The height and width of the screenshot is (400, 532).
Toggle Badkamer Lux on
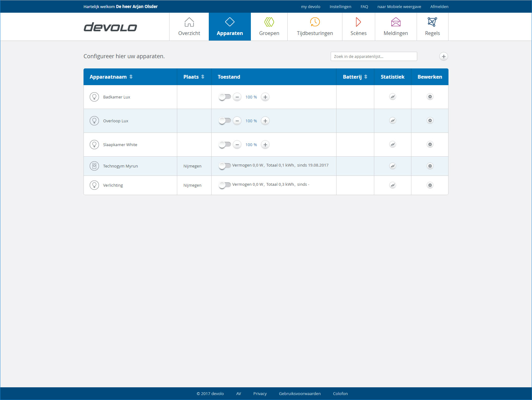[225, 97]
